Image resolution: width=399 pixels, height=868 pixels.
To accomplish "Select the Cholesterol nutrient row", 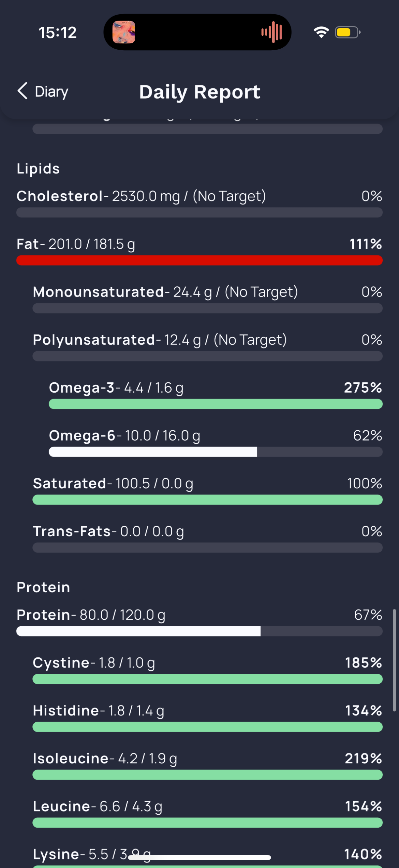I will pos(199,203).
